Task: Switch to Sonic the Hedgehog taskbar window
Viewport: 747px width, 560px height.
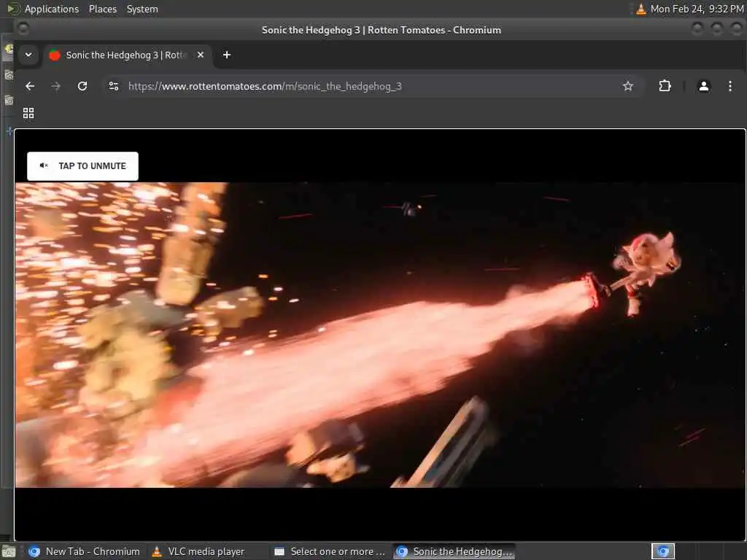Action: click(x=454, y=551)
